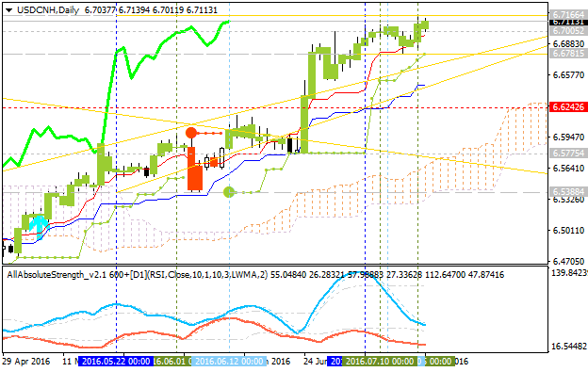
Task: Click the indicator scale value 16.54482
Action: click(569, 347)
